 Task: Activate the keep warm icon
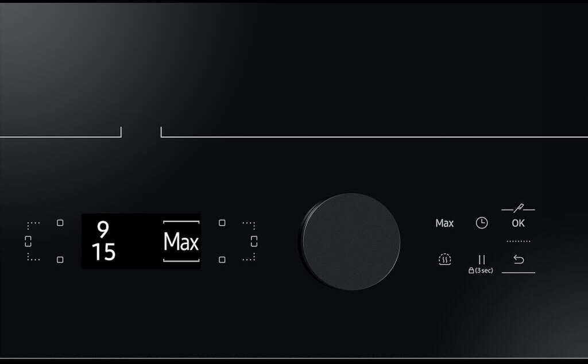tap(445, 260)
